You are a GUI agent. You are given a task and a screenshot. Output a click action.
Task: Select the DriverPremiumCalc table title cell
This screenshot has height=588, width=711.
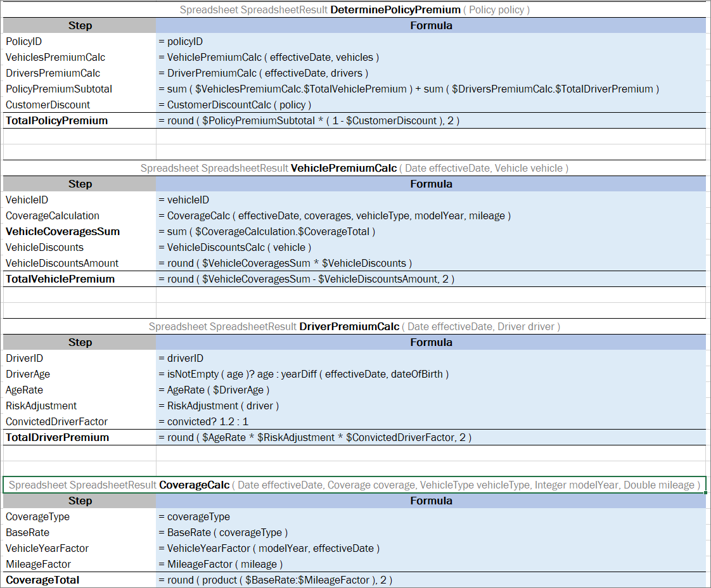pos(354,326)
